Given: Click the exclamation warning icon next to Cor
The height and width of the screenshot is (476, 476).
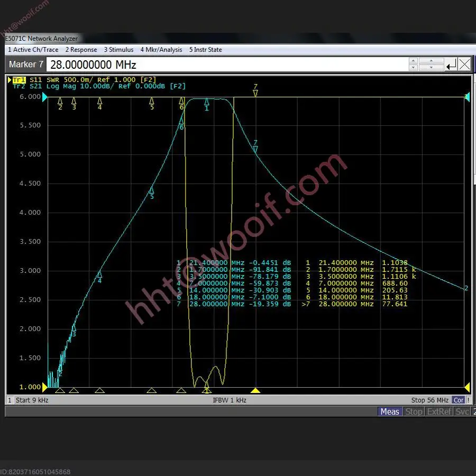Looking at the screenshot, I should pyautogui.click(x=468, y=400).
